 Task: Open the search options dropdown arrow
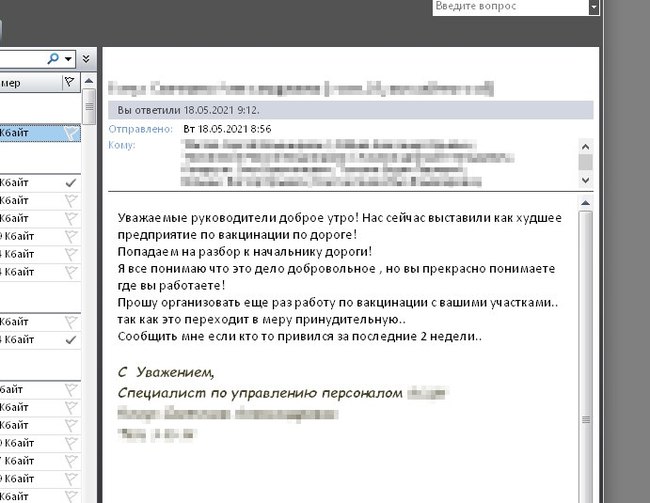pos(66,59)
